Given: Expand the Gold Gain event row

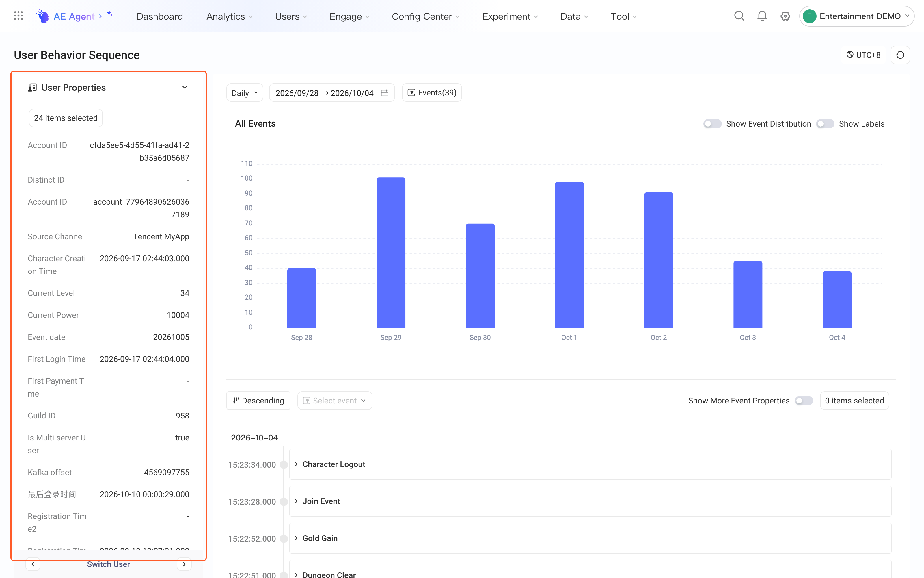Looking at the screenshot, I should pos(590,538).
